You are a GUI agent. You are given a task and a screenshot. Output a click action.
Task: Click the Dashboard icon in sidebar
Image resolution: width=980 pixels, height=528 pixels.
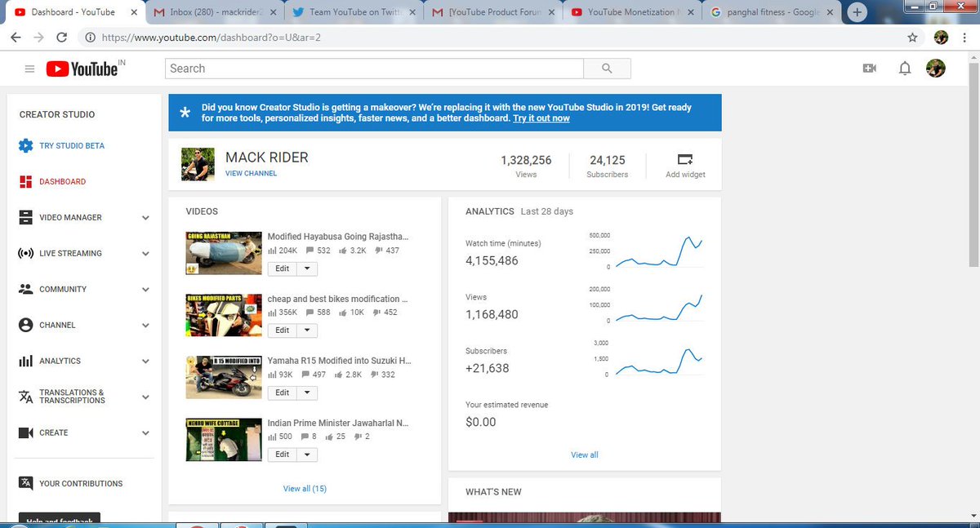coord(25,181)
